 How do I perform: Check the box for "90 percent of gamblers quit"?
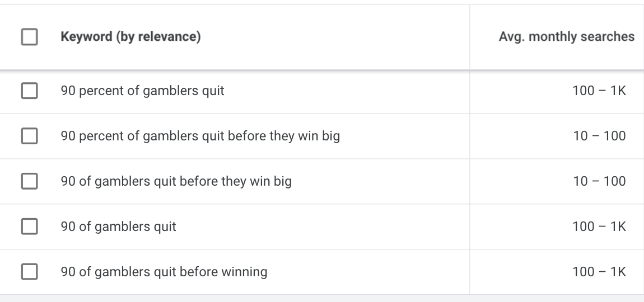click(29, 91)
